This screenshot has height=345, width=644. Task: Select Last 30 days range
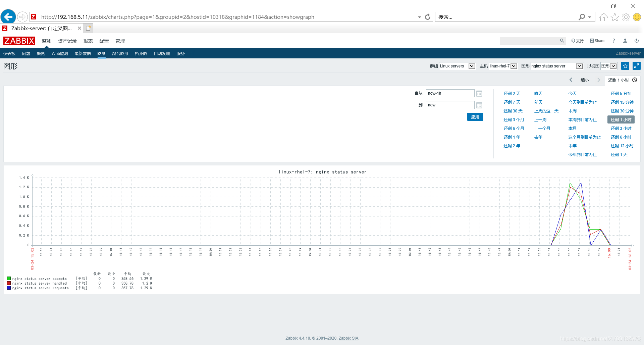[x=513, y=111]
